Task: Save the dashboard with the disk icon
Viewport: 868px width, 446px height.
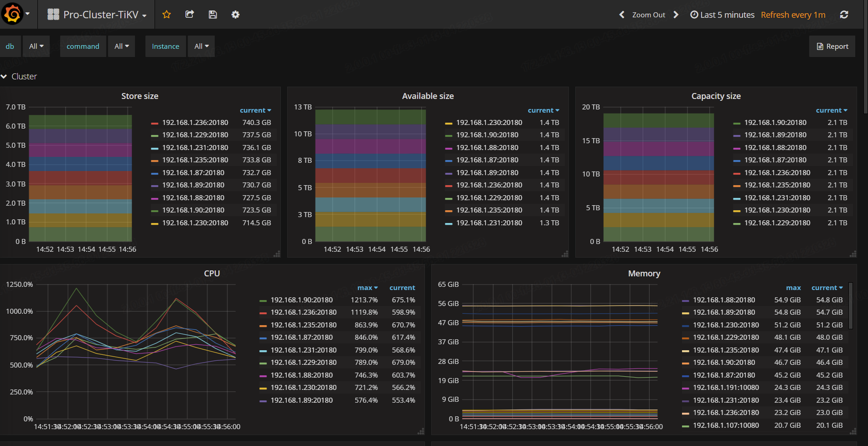Action: coord(212,15)
